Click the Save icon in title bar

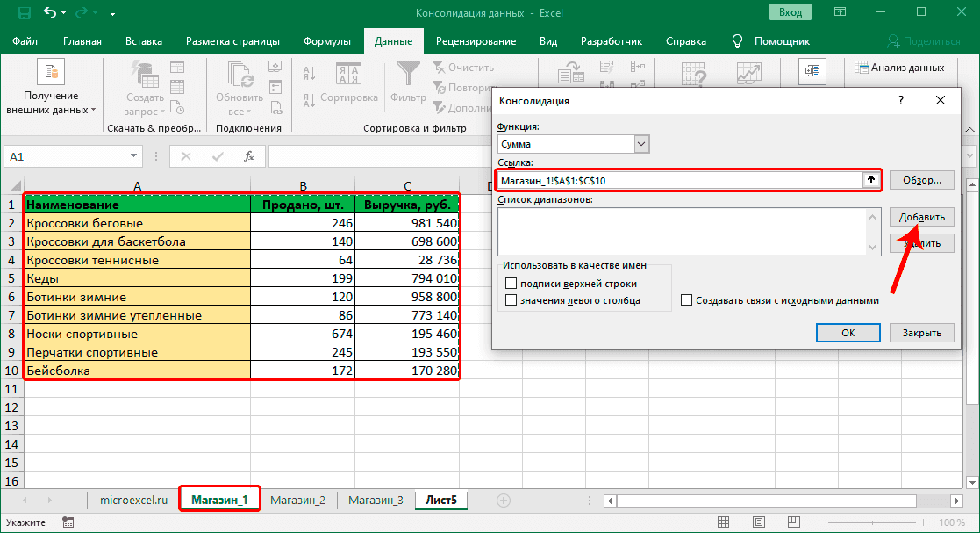(x=24, y=13)
